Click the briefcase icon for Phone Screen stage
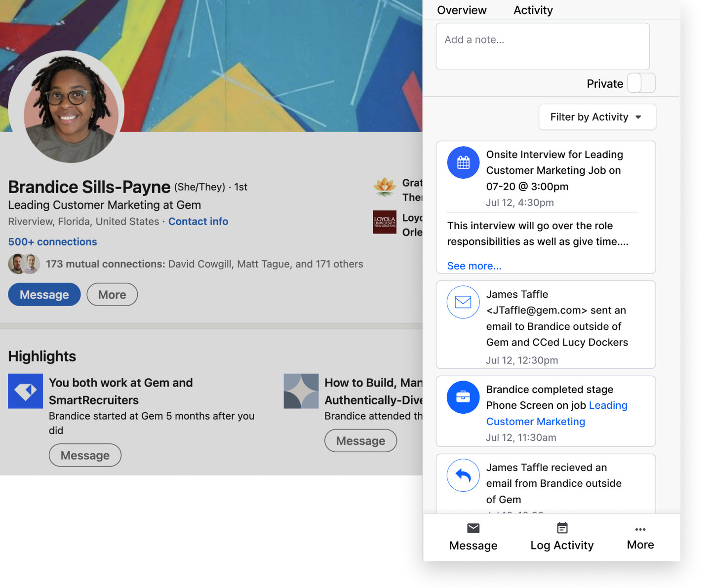The width and height of the screenshot is (711, 588). pos(463,397)
